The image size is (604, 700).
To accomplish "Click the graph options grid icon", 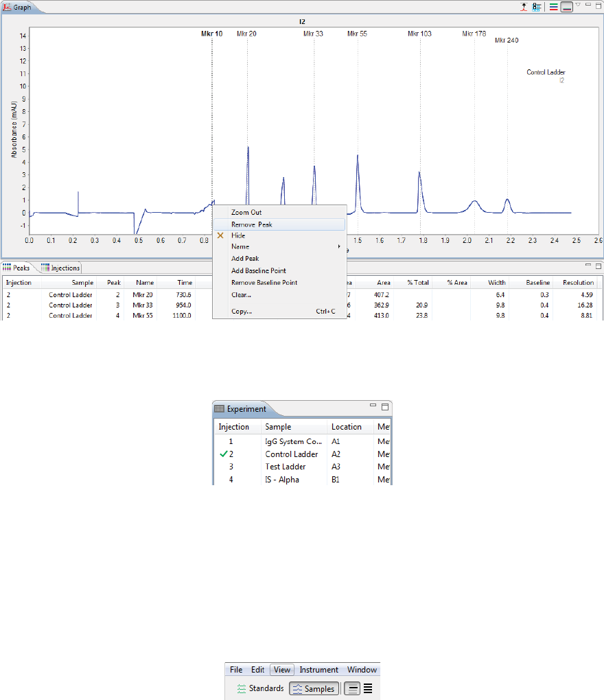I will (x=537, y=7).
